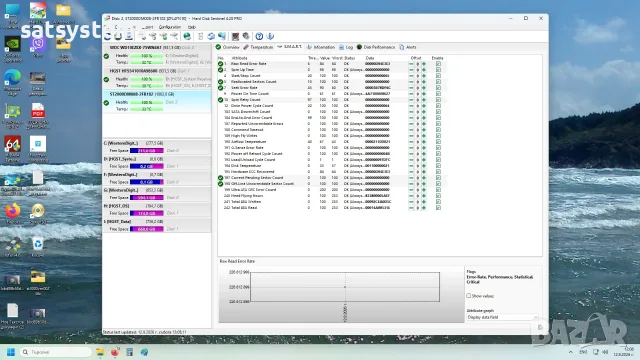
Task: Select the WDC WD10EZEX disk entry
Action: tap(157, 55)
